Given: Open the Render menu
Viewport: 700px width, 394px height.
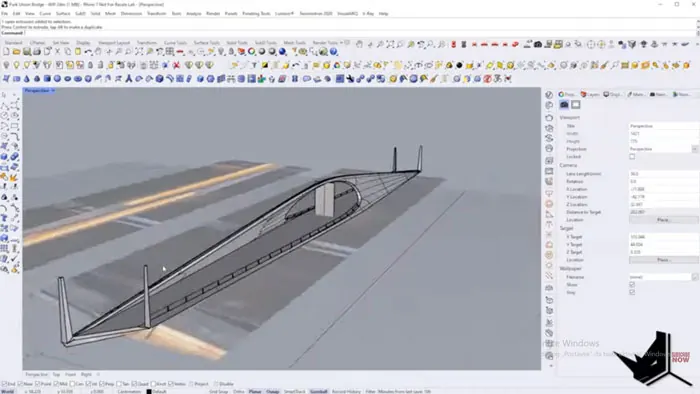Looking at the screenshot, I should point(213,14).
